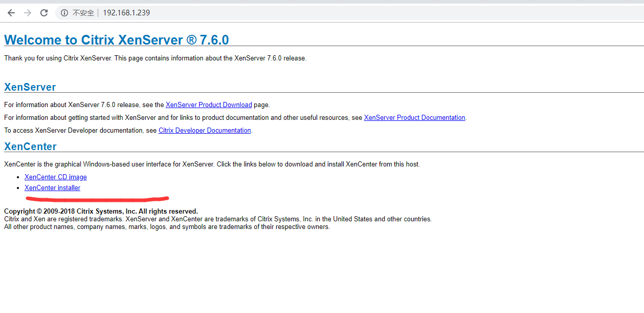Image resolution: width=644 pixels, height=313 pixels.
Task: Click the XenCenter section heading
Action: [x=30, y=147]
